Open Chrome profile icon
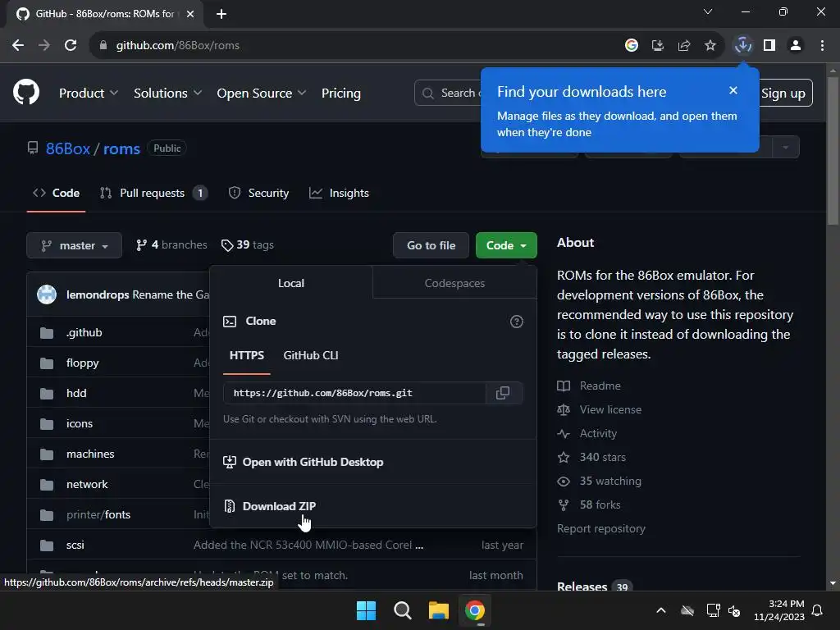 point(796,46)
